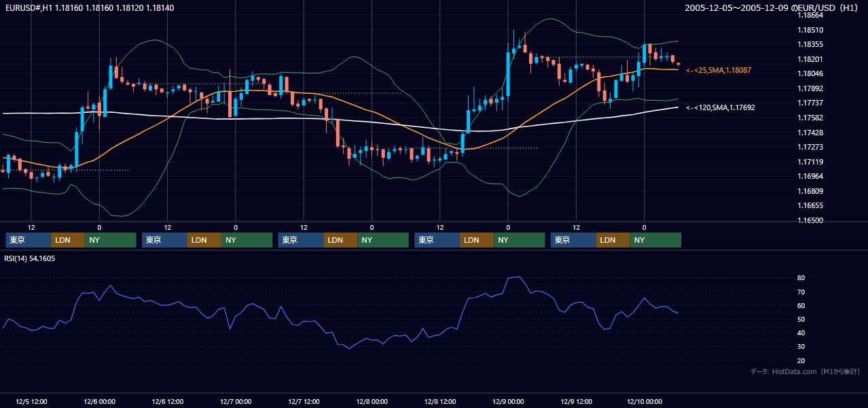Select the RSI 60 scale value
The width and height of the screenshot is (868, 408).
[801, 305]
